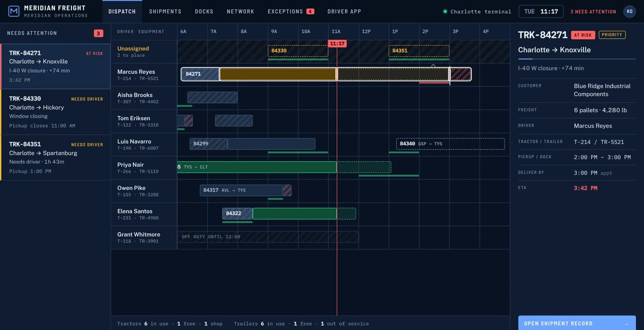
Task: Click the arrow on Open Shipment Record
Action: [627, 324]
